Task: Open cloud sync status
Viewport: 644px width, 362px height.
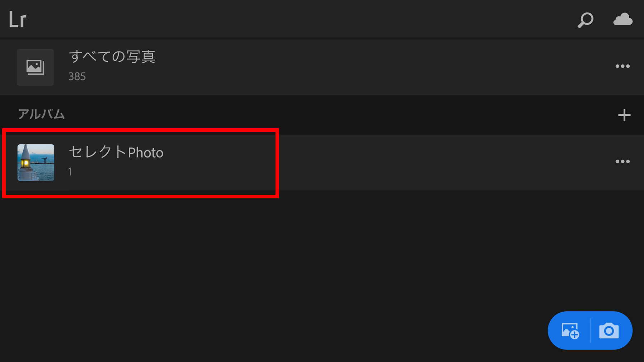Action: tap(623, 19)
